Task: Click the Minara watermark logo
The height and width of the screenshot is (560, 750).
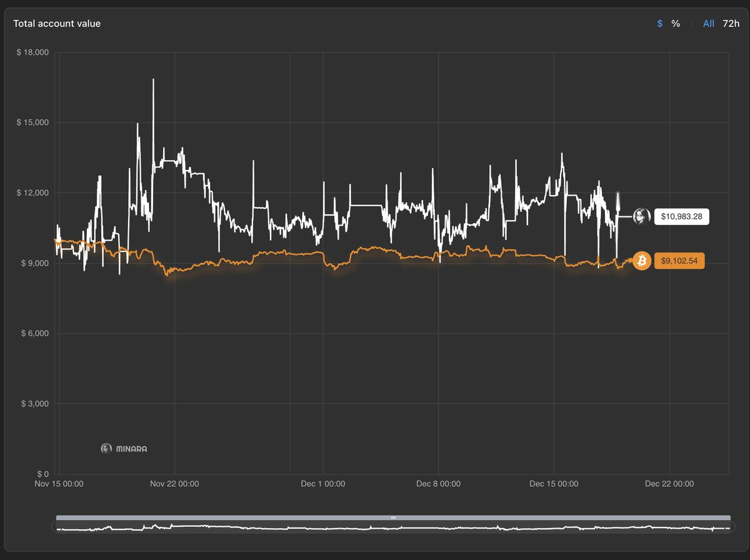Action: click(x=124, y=448)
